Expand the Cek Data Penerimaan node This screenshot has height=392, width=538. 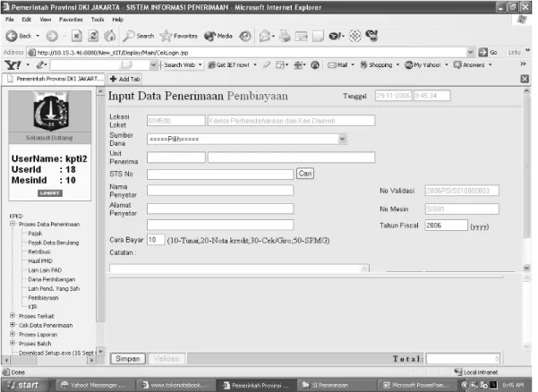click(13, 325)
